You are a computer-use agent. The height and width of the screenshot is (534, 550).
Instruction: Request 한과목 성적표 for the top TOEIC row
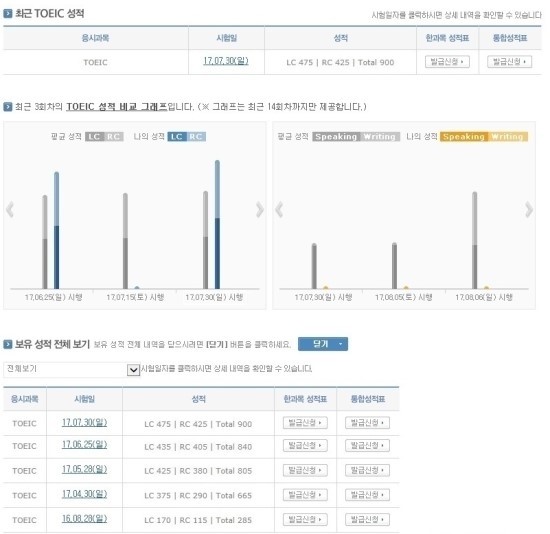[447, 62]
